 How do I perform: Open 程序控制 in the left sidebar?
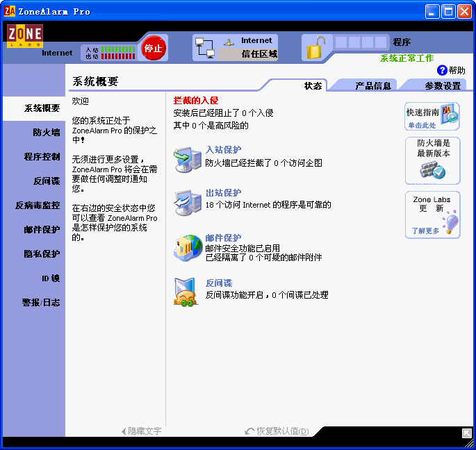pos(42,157)
